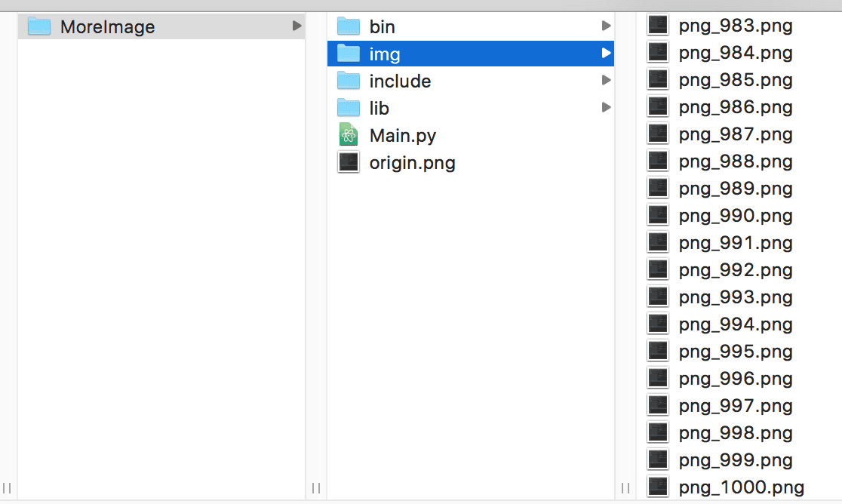Click the origin.png thumbnail icon

pos(349,162)
